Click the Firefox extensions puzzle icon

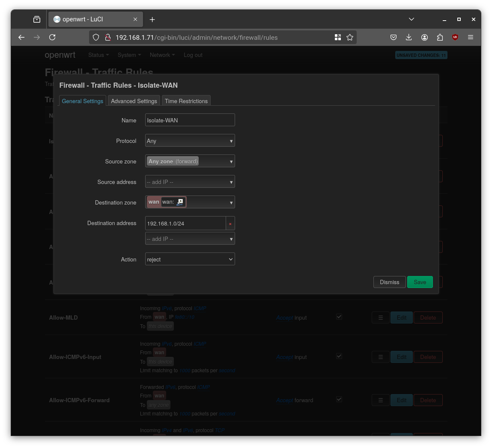coord(440,37)
